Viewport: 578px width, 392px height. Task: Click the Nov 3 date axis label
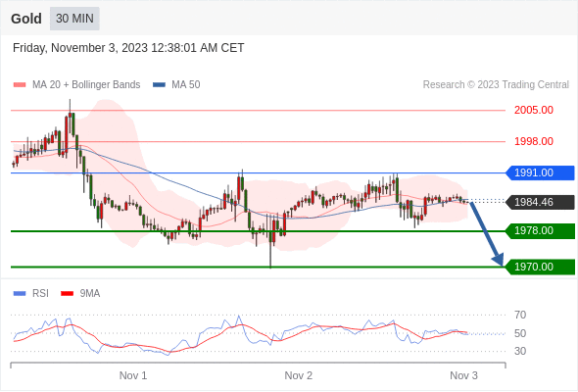[463, 375]
